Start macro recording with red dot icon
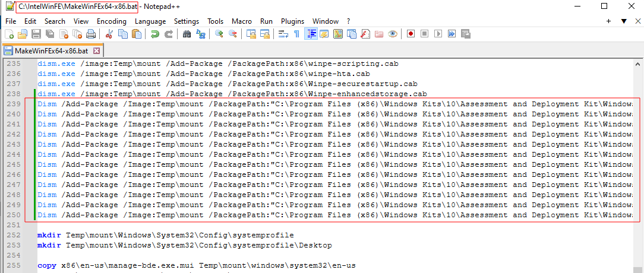 [x=411, y=34]
